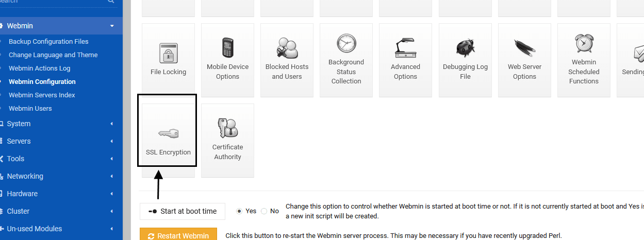Open Webmin Actions Log menu item

click(39, 68)
